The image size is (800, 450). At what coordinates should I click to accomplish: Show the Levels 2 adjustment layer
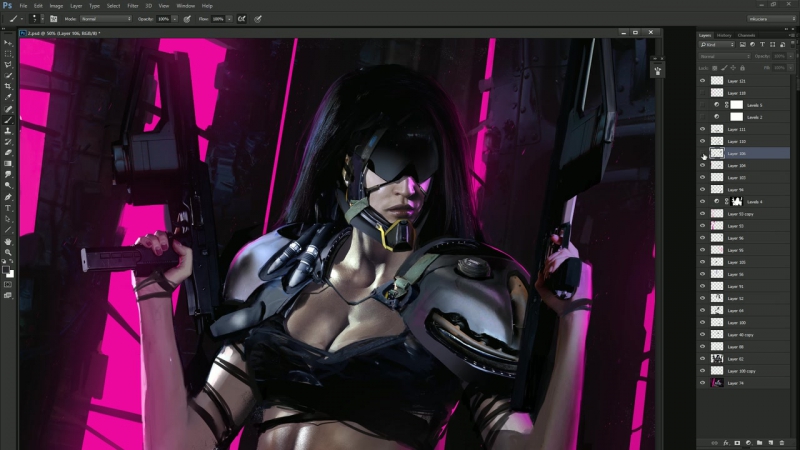pyautogui.click(x=703, y=117)
